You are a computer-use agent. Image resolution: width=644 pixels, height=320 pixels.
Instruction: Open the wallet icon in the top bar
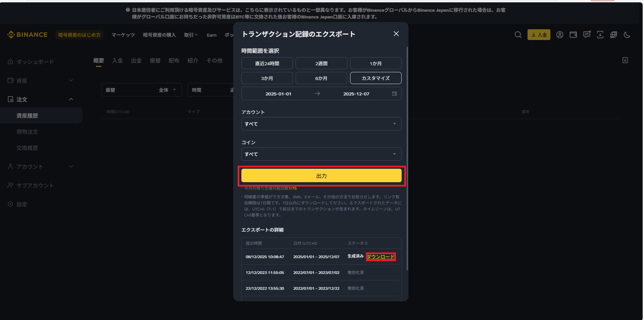pos(573,35)
